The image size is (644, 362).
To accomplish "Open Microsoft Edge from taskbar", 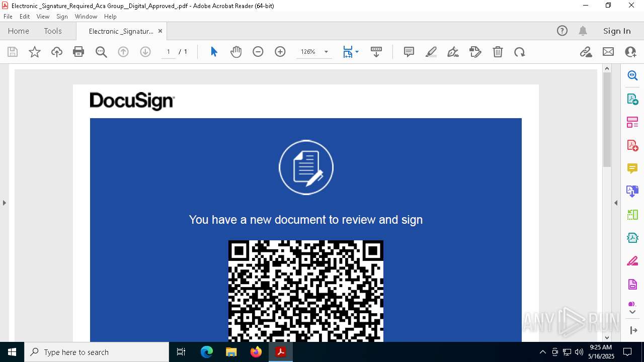I will click(x=207, y=352).
